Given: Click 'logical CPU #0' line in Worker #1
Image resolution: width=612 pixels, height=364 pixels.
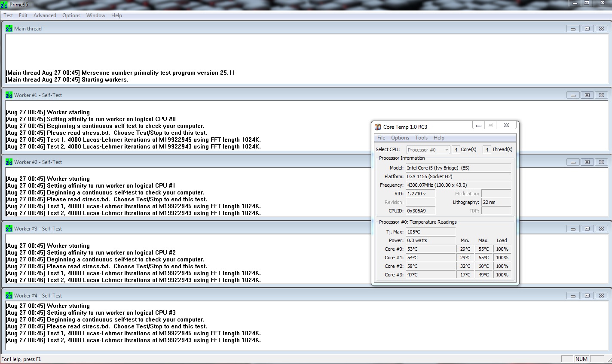Looking at the screenshot, I should (91, 119).
